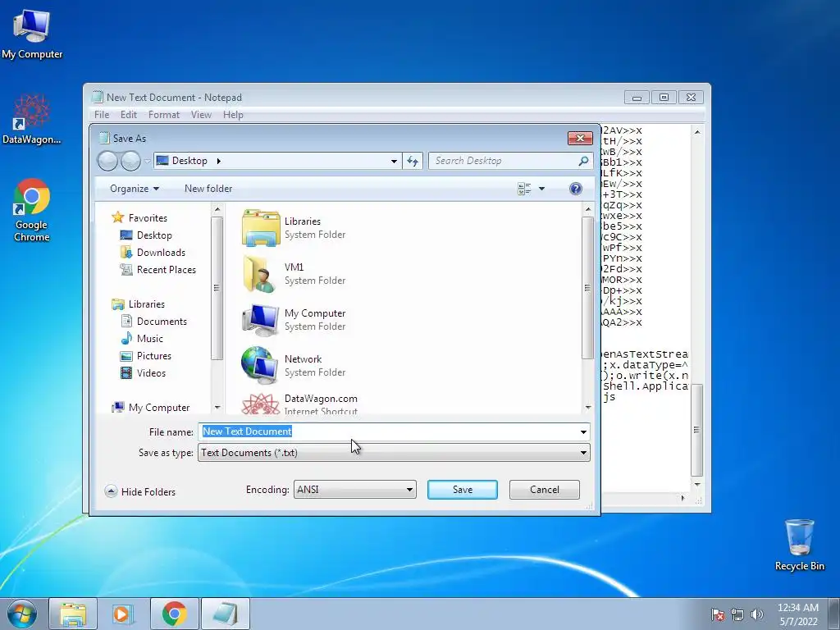Select Favorites in the navigation pane
The image size is (840, 630).
tap(139, 218)
